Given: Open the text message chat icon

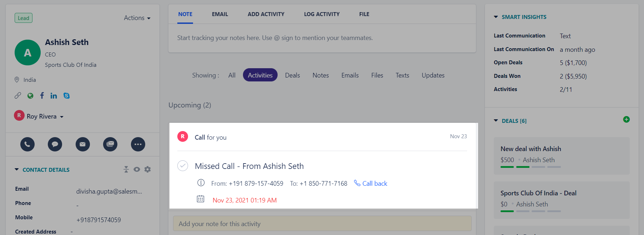Looking at the screenshot, I should tap(55, 144).
